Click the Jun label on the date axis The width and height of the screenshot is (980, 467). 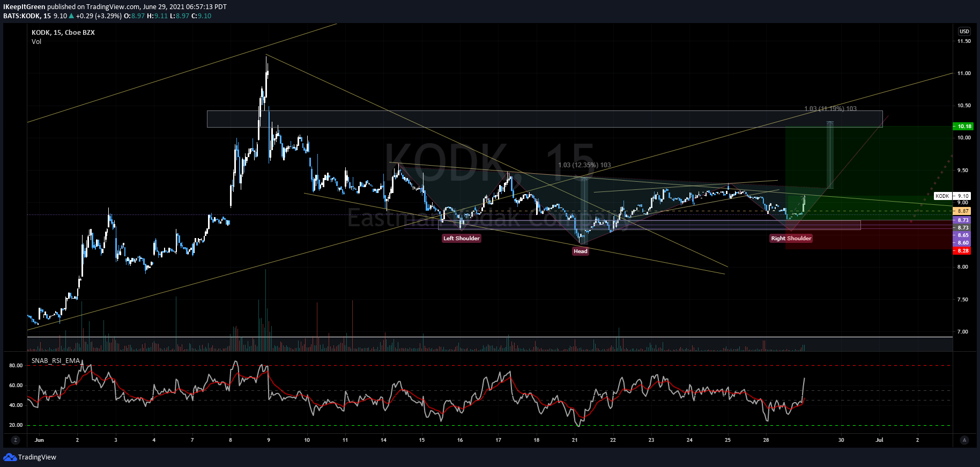tap(39, 440)
